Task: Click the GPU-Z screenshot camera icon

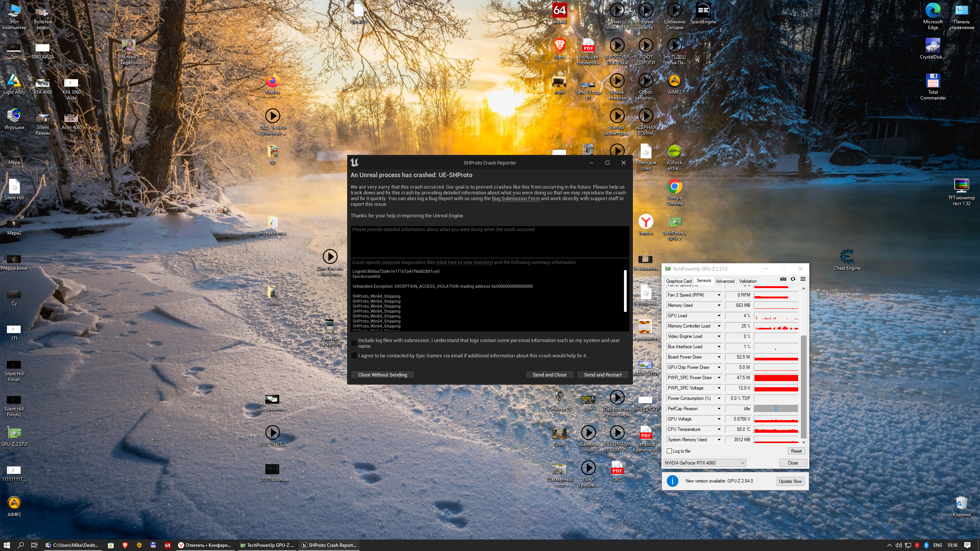Action: [x=783, y=279]
